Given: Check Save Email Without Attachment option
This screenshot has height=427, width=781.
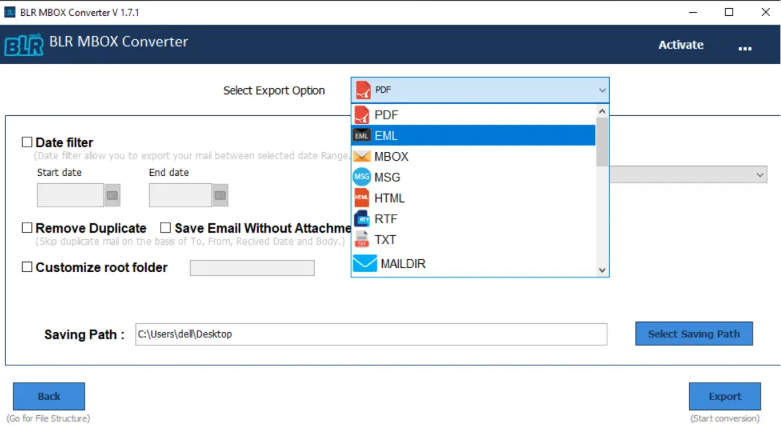Looking at the screenshot, I should [165, 228].
